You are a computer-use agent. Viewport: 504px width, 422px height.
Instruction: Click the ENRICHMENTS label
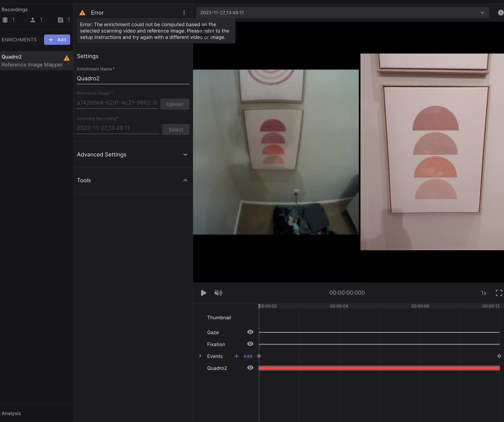19,40
